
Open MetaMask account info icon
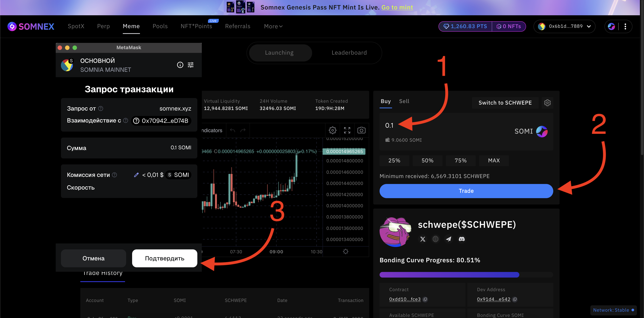tap(180, 65)
